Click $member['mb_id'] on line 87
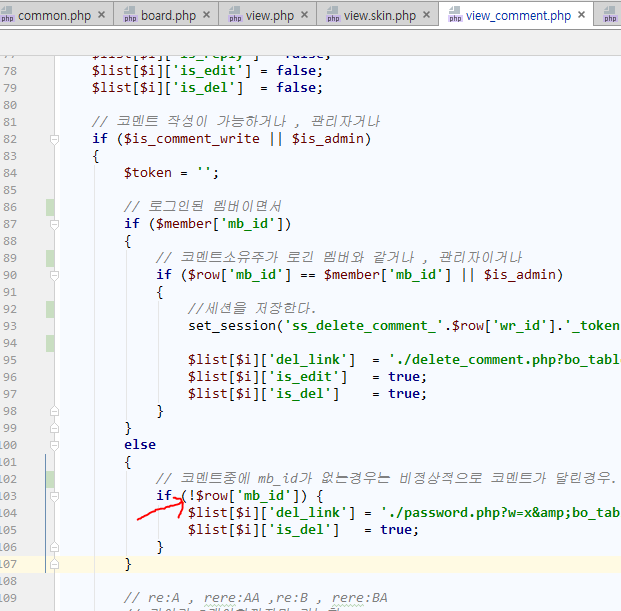Image resolution: width=621 pixels, height=611 pixels. coord(219,224)
